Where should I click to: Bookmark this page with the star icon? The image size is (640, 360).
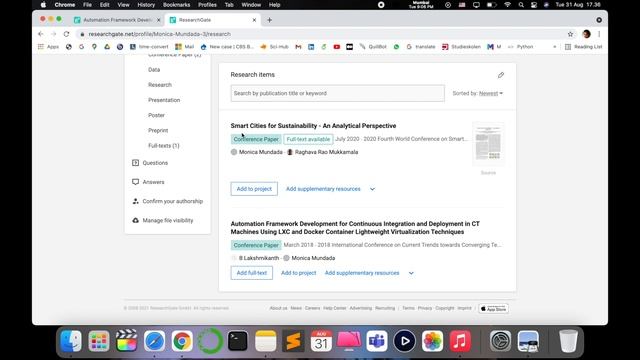pos(570,34)
